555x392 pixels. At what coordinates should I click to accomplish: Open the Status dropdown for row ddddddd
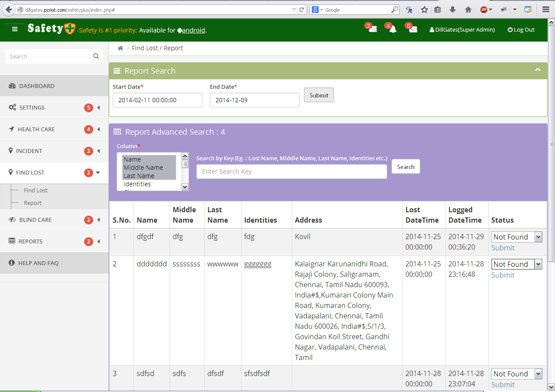(516, 264)
